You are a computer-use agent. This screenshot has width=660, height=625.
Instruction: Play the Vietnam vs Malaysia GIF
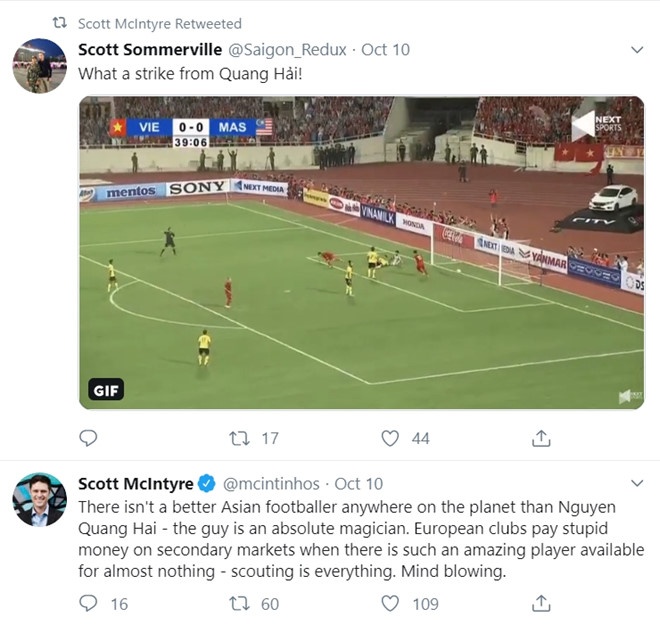[361, 252]
